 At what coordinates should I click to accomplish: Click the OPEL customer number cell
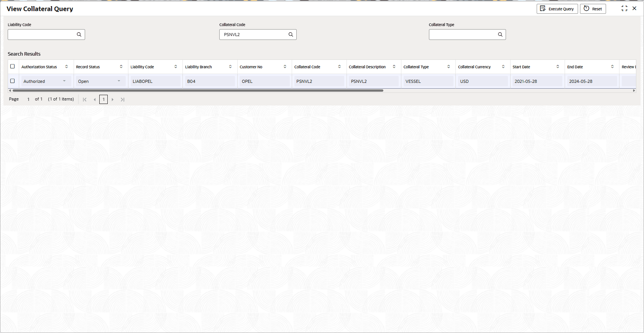pyautogui.click(x=264, y=81)
